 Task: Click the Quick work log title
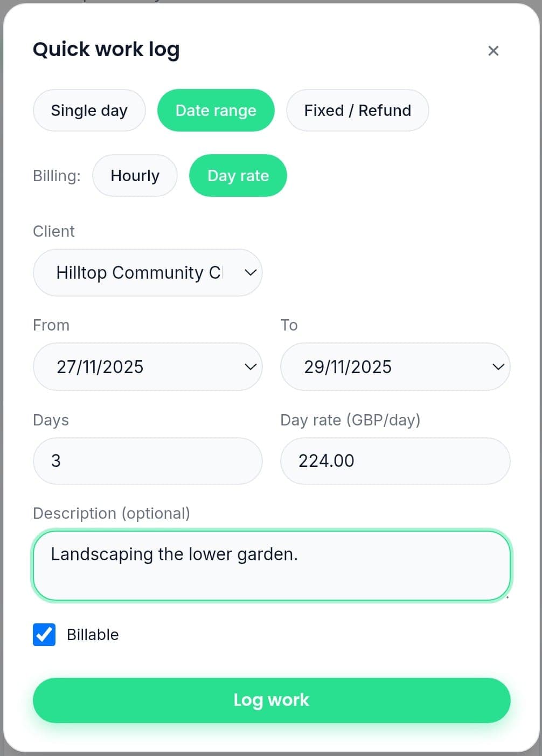click(x=106, y=49)
